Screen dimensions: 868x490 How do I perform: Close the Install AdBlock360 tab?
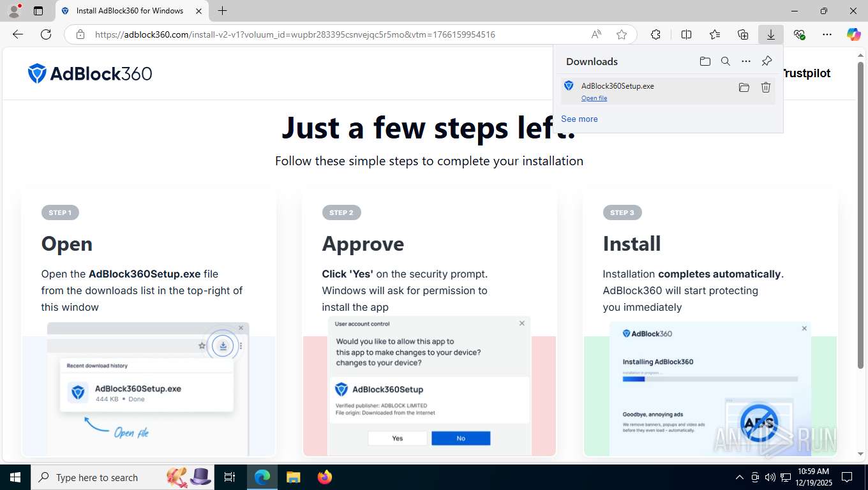click(198, 11)
